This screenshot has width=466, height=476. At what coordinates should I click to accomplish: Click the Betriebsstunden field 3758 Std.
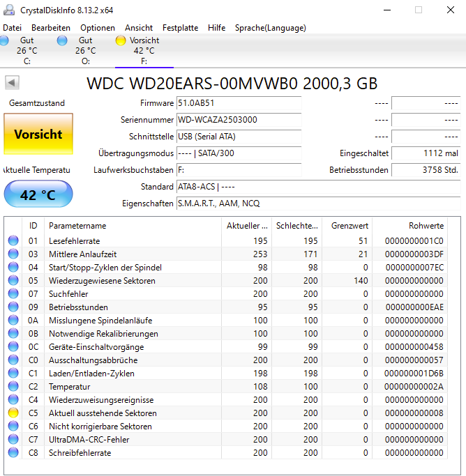(426, 170)
